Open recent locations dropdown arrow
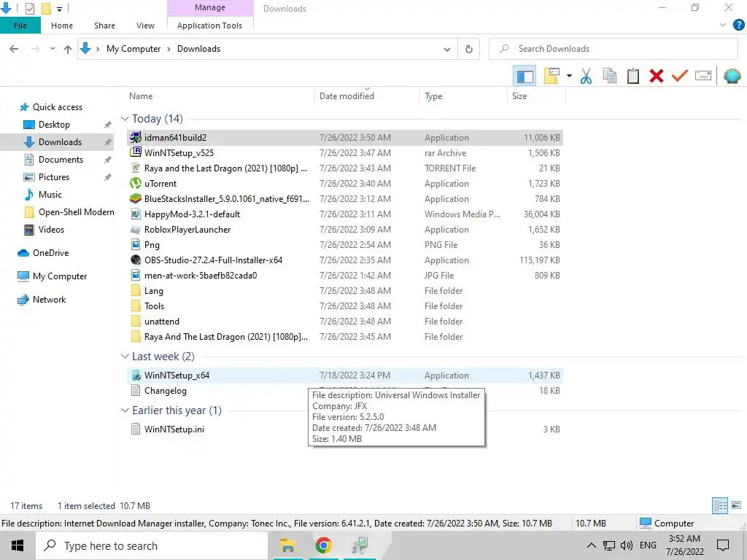This screenshot has width=747, height=560. (x=53, y=49)
